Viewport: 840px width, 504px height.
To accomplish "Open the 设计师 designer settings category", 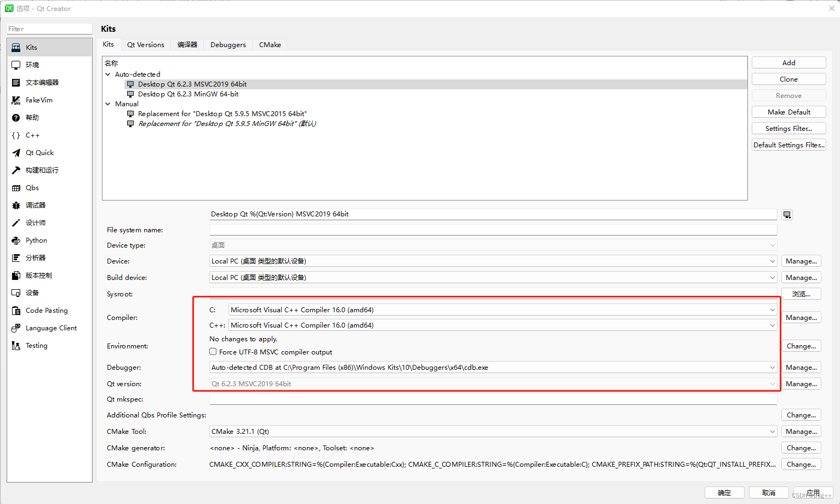I will click(x=49, y=222).
